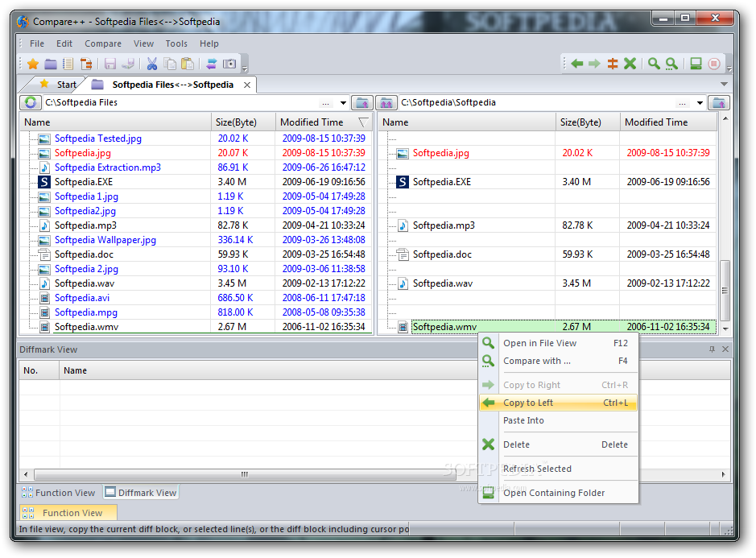This screenshot has height=558, width=756.
Task: Click the Copy icon in toolbar
Action: pyautogui.click(x=170, y=64)
